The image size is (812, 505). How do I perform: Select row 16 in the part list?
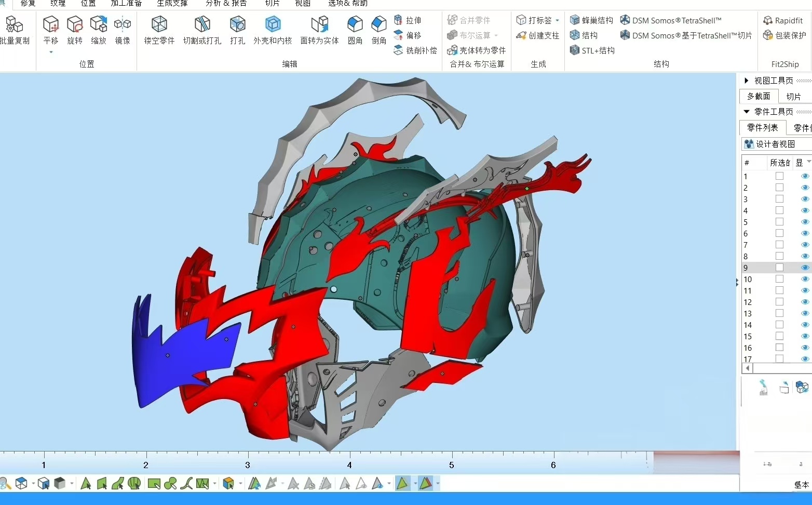point(777,348)
